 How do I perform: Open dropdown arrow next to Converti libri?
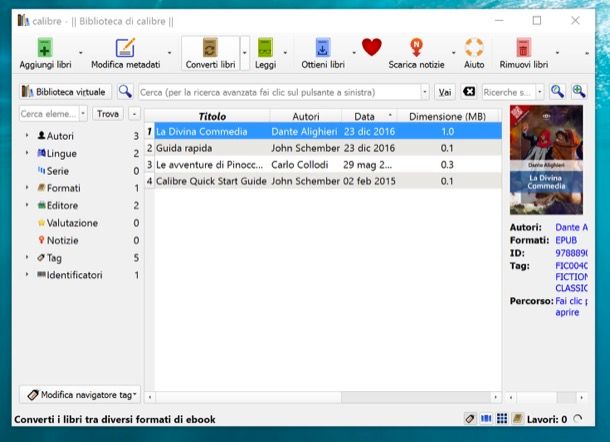245,53
